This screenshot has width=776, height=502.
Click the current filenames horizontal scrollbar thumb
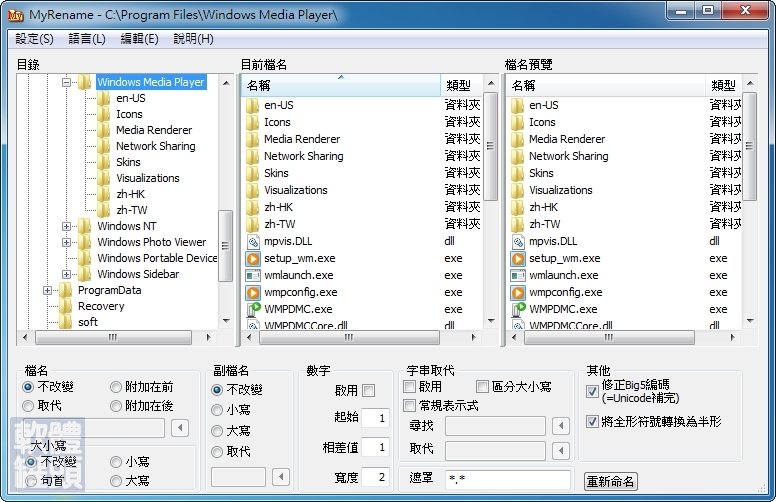pyautogui.click(x=349, y=338)
